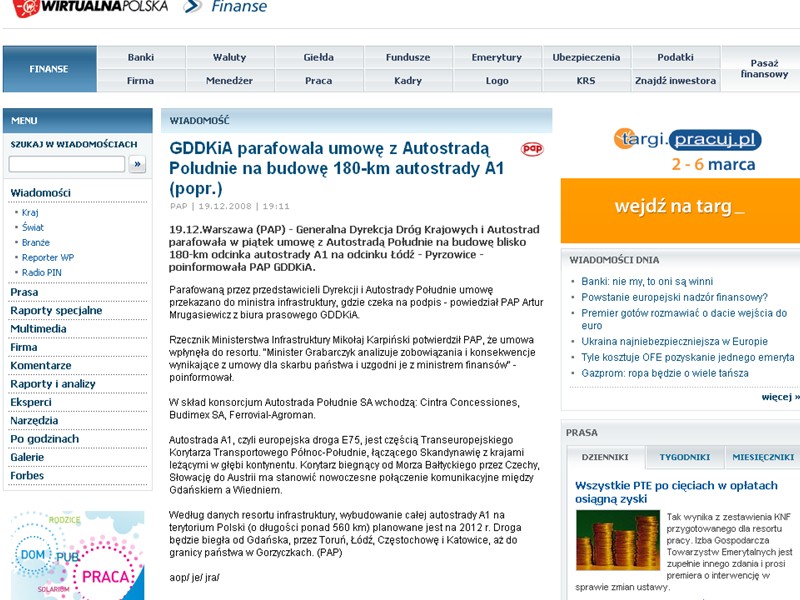
Task: Click 'więcej' under Wiadomości dnia
Action: tap(780, 397)
